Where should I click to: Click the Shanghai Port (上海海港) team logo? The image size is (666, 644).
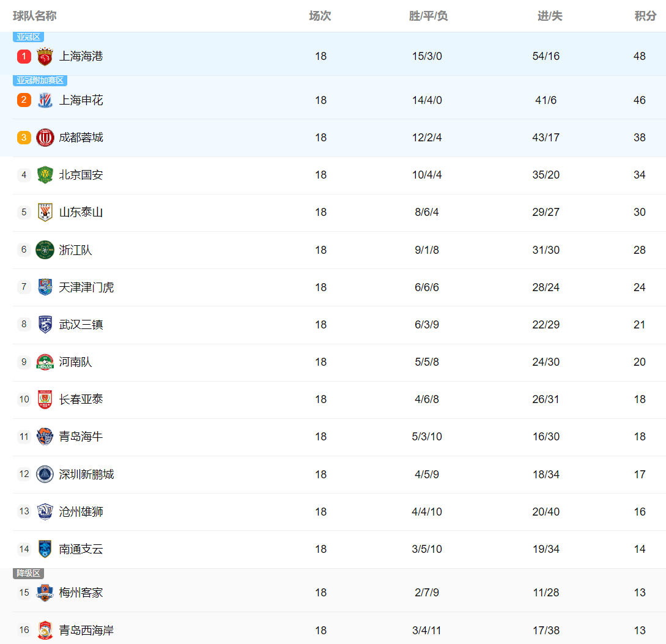pyautogui.click(x=45, y=57)
